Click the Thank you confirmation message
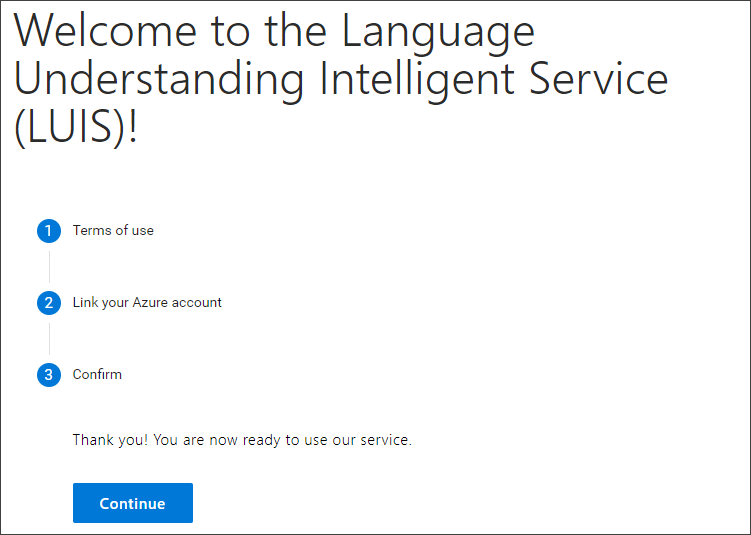This screenshot has height=535, width=751. click(242, 440)
